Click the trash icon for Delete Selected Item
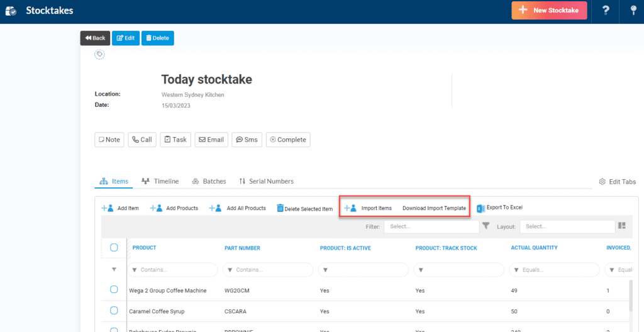The width and height of the screenshot is (644, 332). [280, 208]
